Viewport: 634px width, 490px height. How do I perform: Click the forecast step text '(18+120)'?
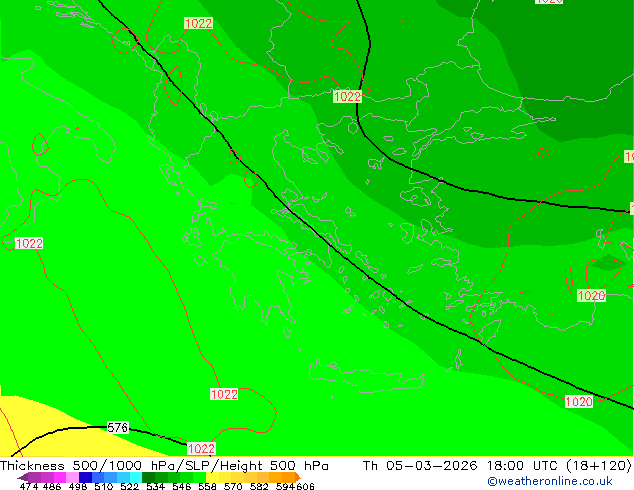599,466
